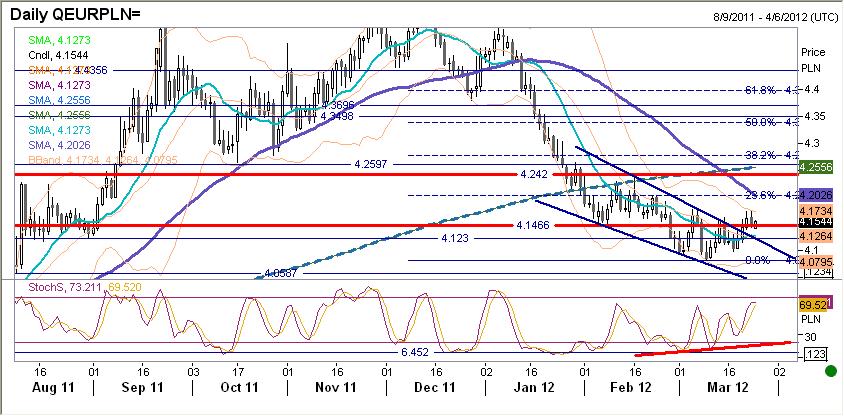Select the 4.0795 price axis tag
This screenshot has height=416, width=844.
817,262
